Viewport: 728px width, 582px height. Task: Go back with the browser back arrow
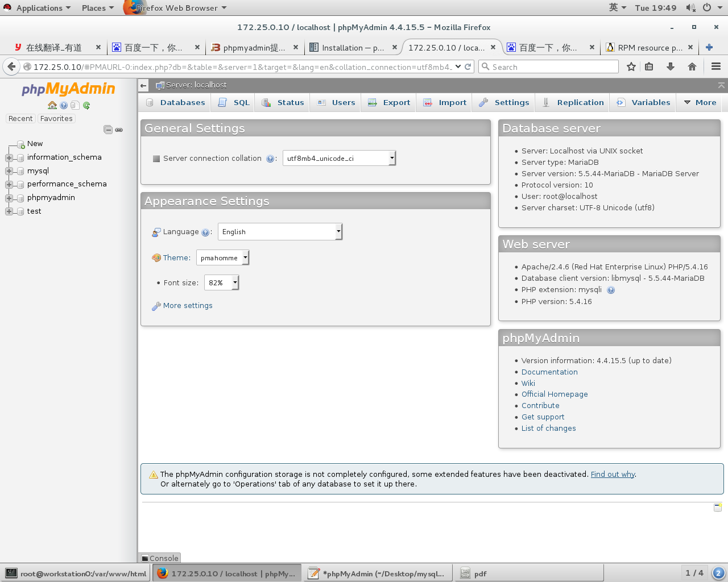coord(11,66)
